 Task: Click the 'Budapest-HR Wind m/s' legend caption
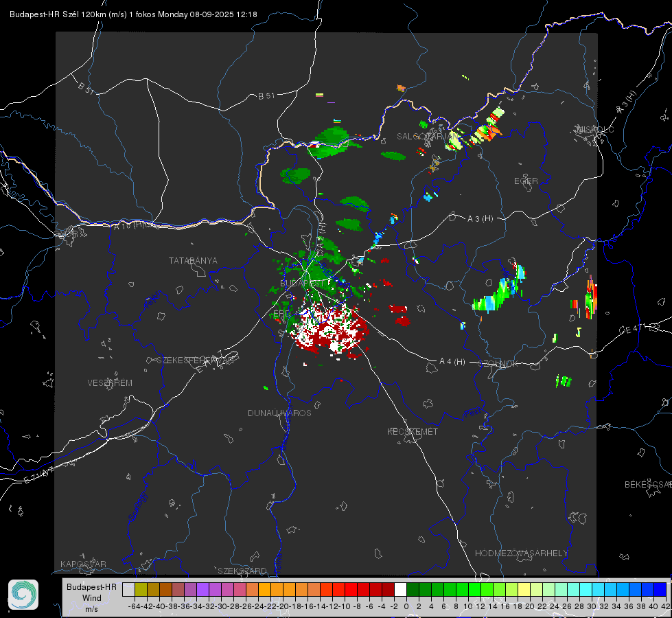tap(92, 597)
